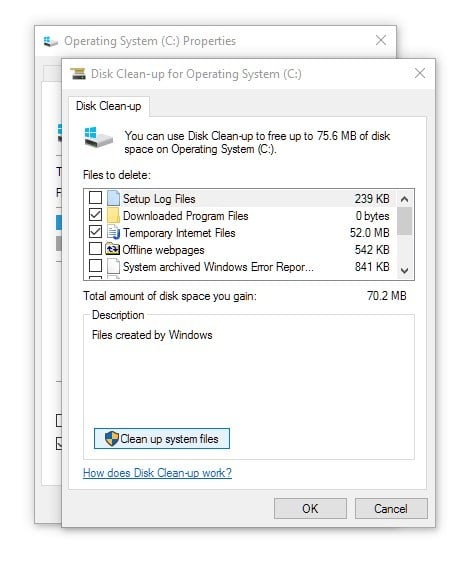Click the Offline webpages sync icon
The width and height of the screenshot is (472, 561).
point(112,249)
